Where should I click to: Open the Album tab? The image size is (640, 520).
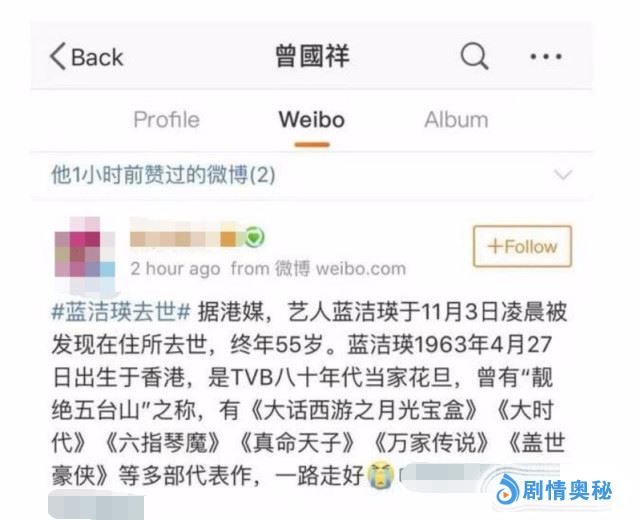[x=456, y=120]
